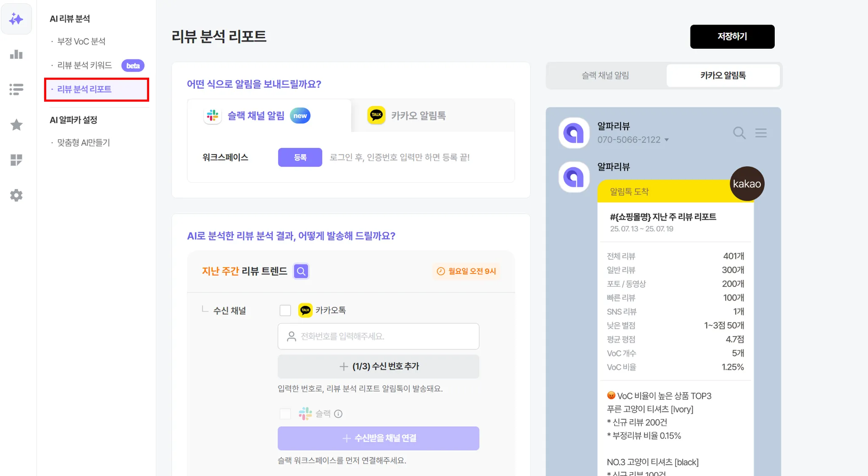868x476 pixels.
Task: Open the bar chart statistics icon
Action: 16,54
